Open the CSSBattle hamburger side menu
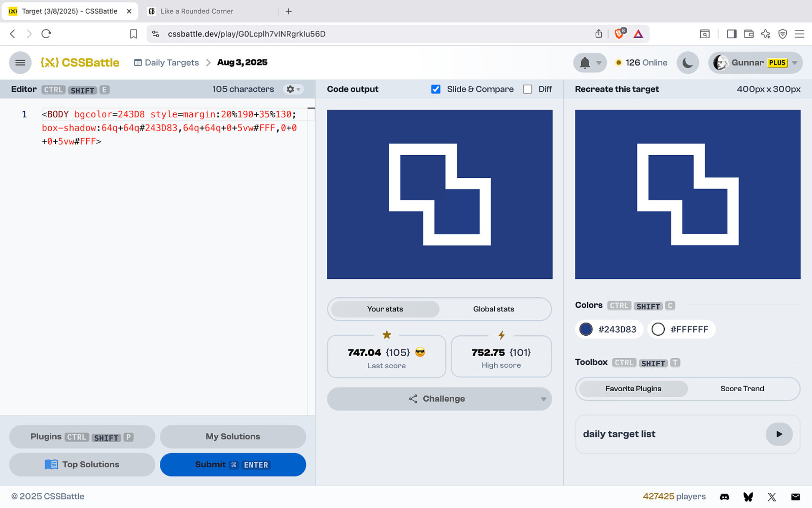This screenshot has height=508, width=812. point(20,62)
